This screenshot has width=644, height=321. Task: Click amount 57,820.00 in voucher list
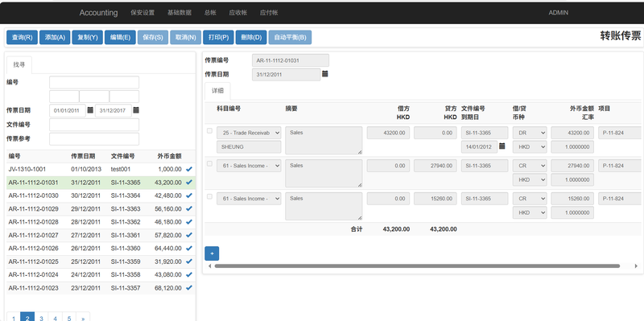click(x=168, y=235)
